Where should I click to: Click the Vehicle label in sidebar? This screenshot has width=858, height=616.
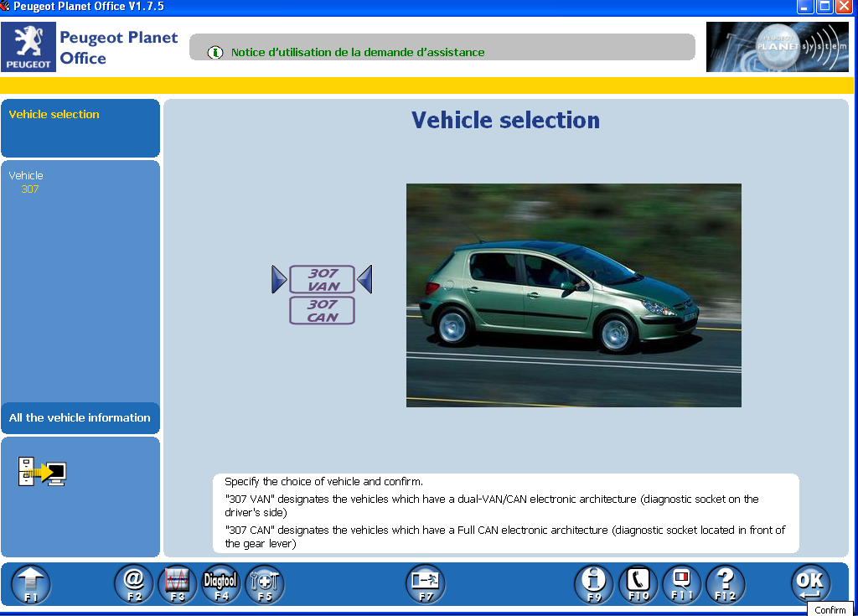pos(26,176)
